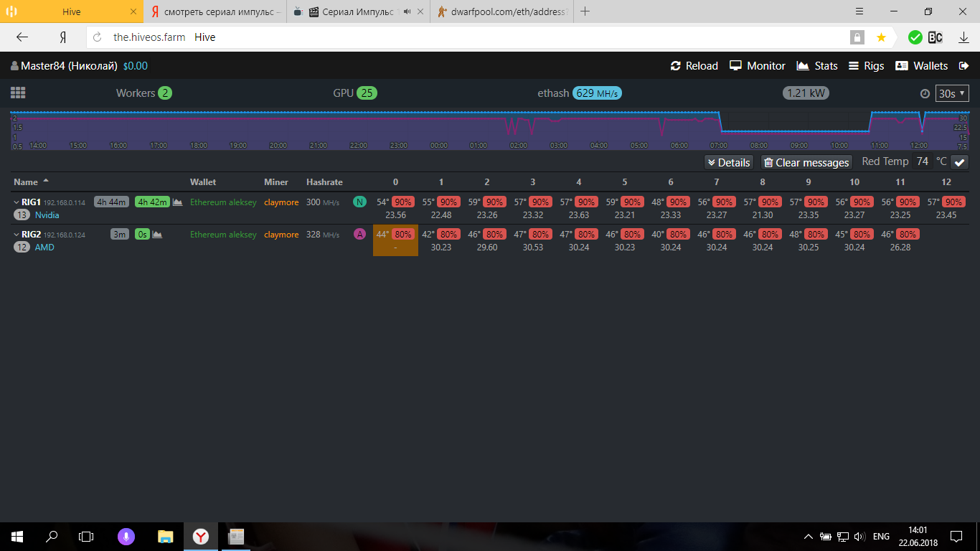The image size is (980, 551).
Task: Click the grid view icon
Action: (18, 93)
